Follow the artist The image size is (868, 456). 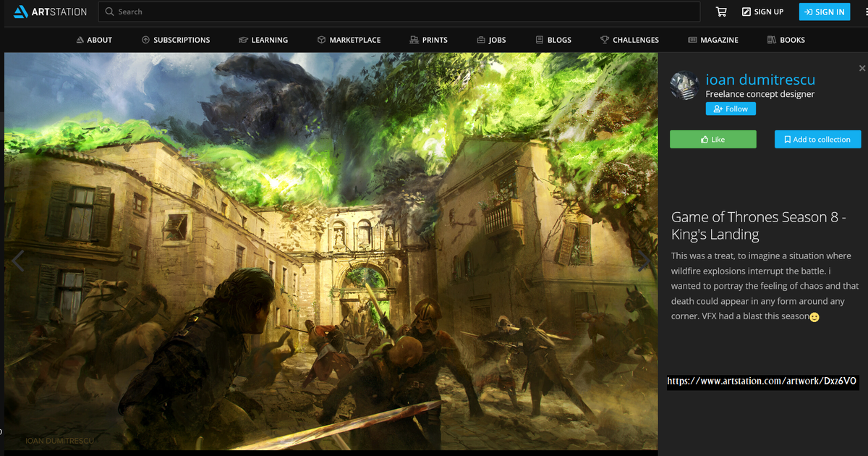pyautogui.click(x=731, y=109)
